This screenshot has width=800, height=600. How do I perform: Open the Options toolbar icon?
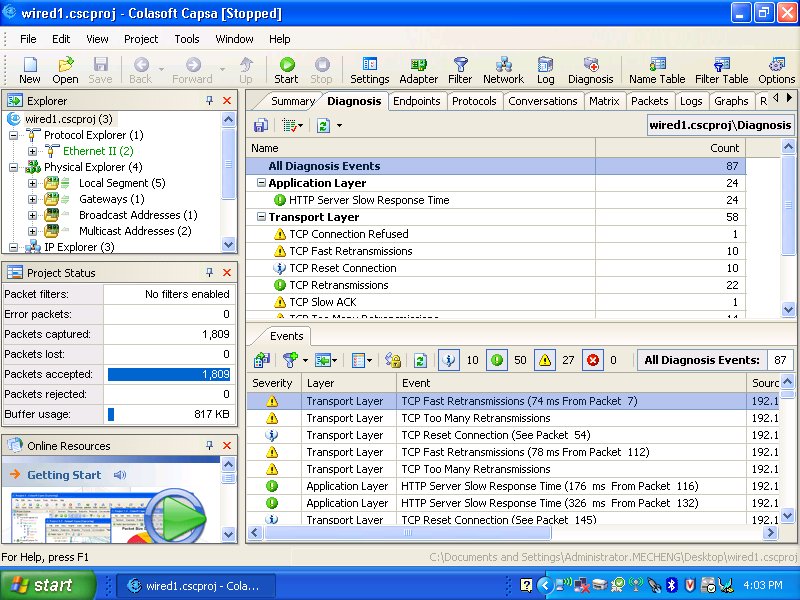(776, 69)
